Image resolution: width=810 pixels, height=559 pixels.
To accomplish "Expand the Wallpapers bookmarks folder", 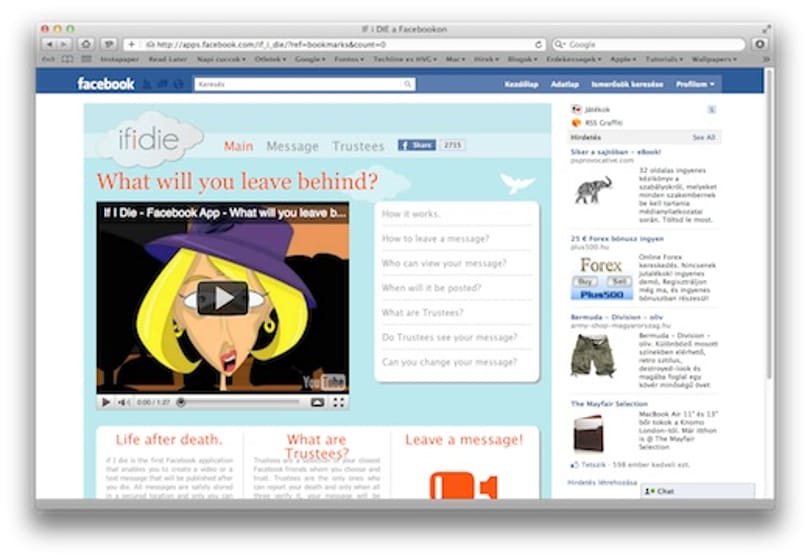I will click(x=714, y=59).
